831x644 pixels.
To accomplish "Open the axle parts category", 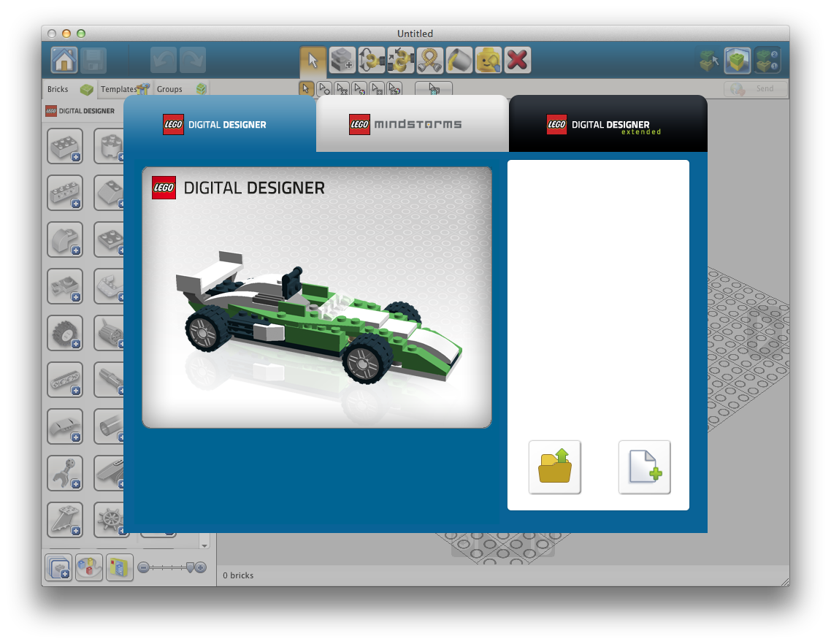I will tap(110, 380).
